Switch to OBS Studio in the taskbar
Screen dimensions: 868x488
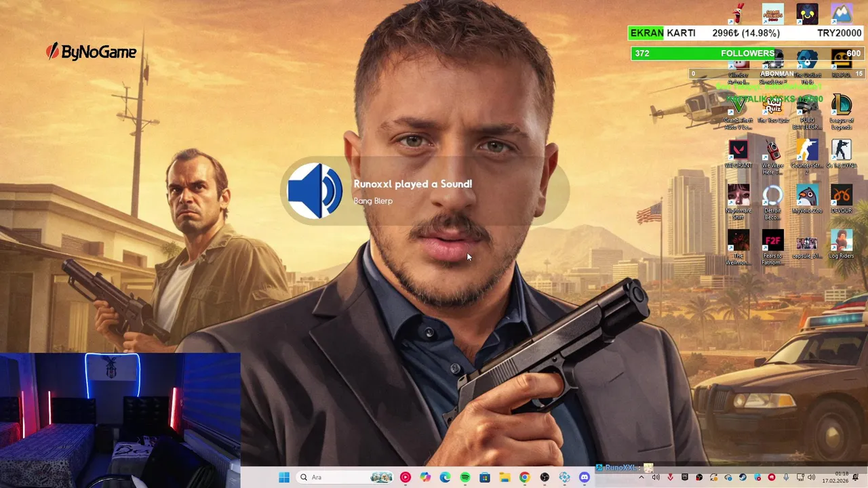coord(545,477)
